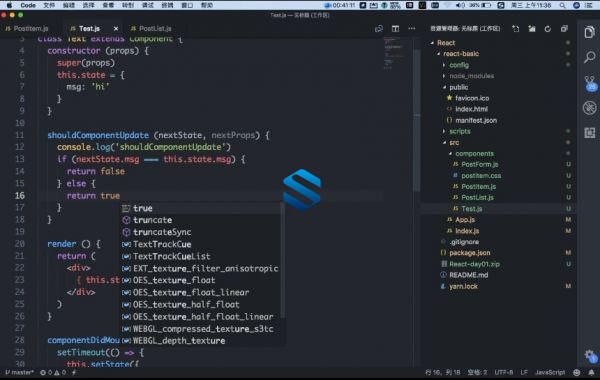Refresh the explorer file tree
The image size is (600, 380).
point(548,29)
